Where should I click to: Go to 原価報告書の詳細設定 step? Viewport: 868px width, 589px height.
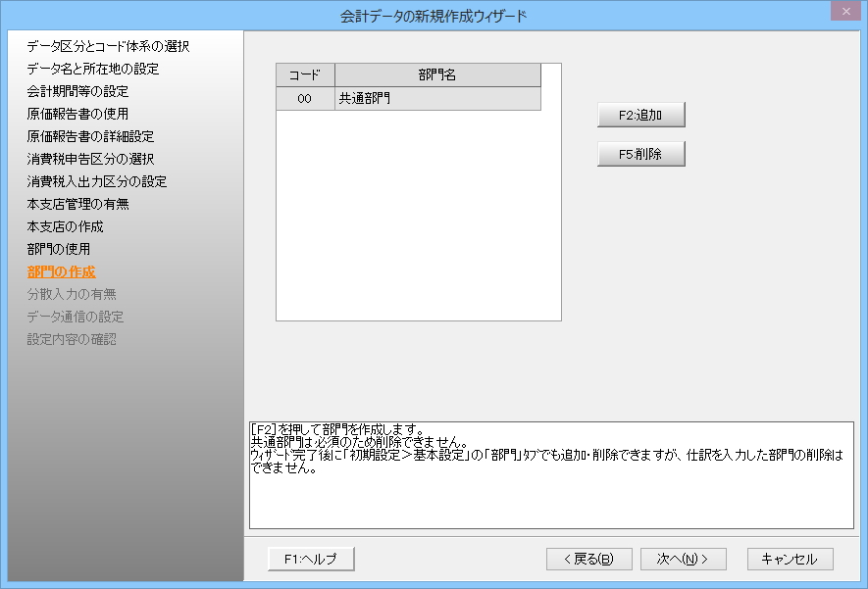point(90,136)
